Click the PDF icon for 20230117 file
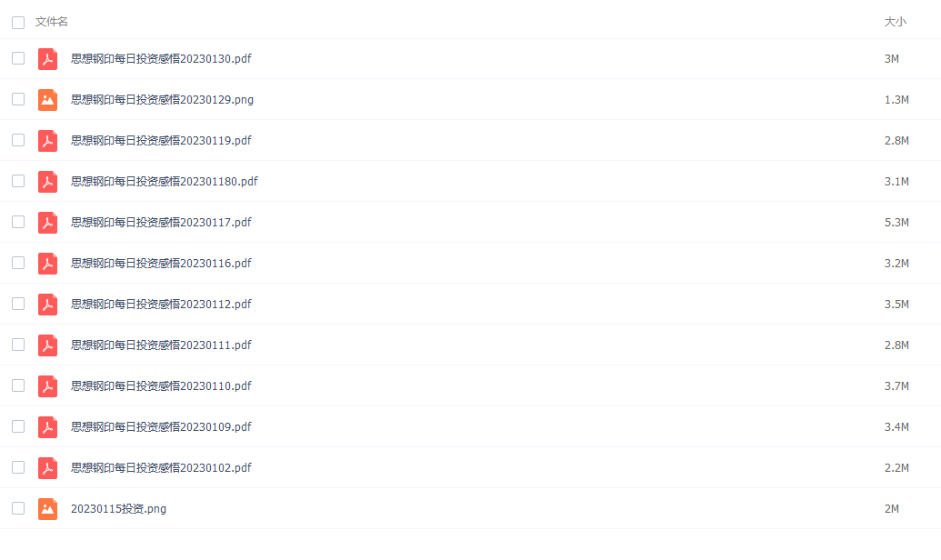Image resolution: width=941 pixels, height=560 pixels. pos(47,222)
